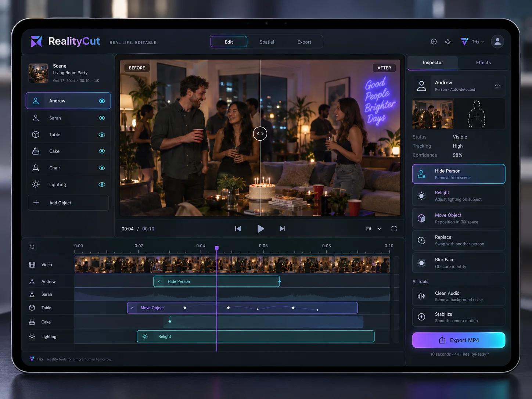
Task: Click the Video track filmstrip icon
Action: click(32, 265)
